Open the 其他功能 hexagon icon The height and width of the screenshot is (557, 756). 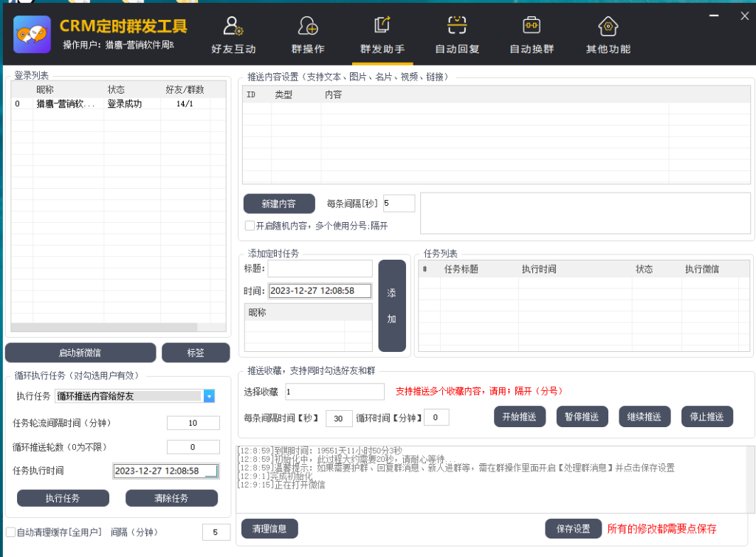pos(608,27)
